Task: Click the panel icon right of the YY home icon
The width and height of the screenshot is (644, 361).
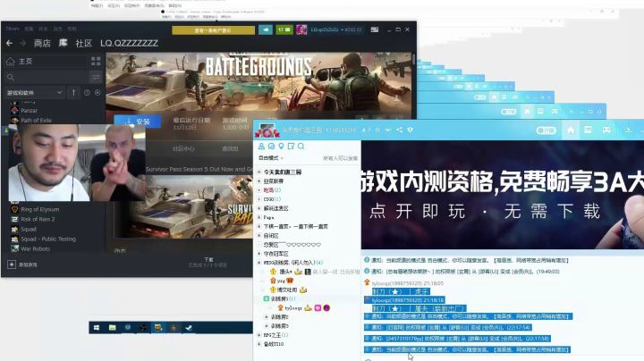Action: (x=589, y=130)
